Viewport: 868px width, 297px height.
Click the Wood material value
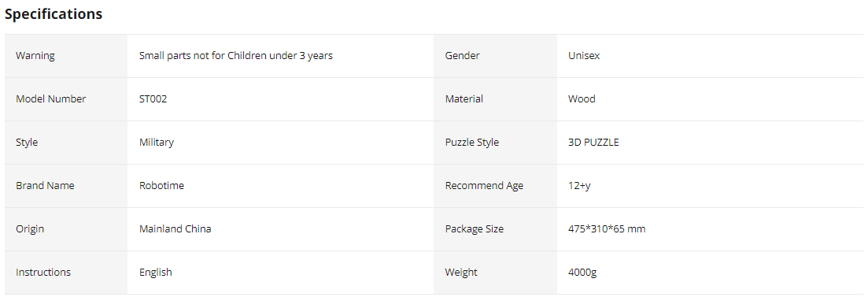coord(582,98)
